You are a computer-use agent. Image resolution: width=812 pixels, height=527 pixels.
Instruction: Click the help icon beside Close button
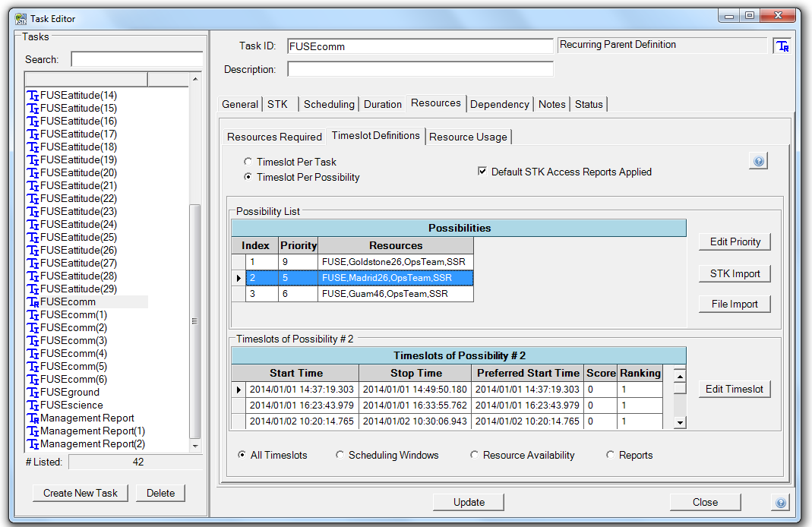[x=780, y=503]
